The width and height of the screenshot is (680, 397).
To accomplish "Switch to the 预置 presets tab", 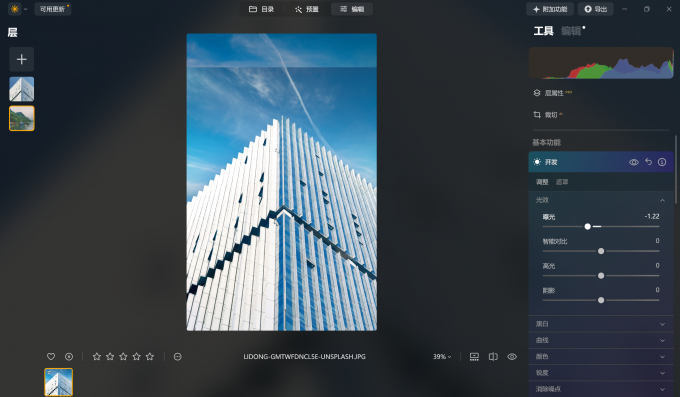I will click(307, 9).
